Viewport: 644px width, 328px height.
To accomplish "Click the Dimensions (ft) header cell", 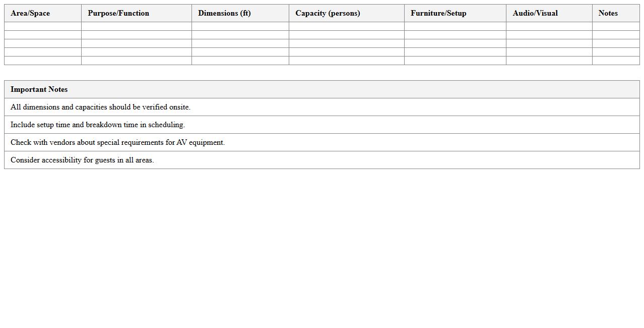I will coord(224,13).
